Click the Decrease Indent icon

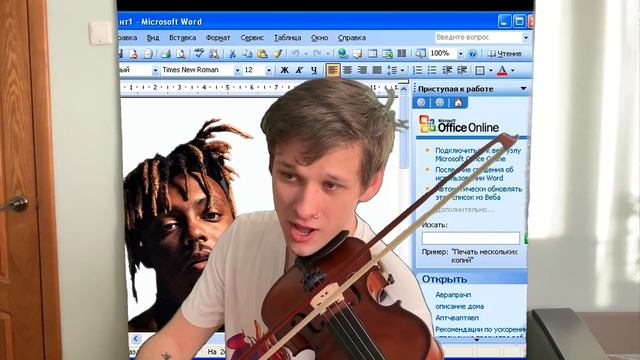click(447, 70)
